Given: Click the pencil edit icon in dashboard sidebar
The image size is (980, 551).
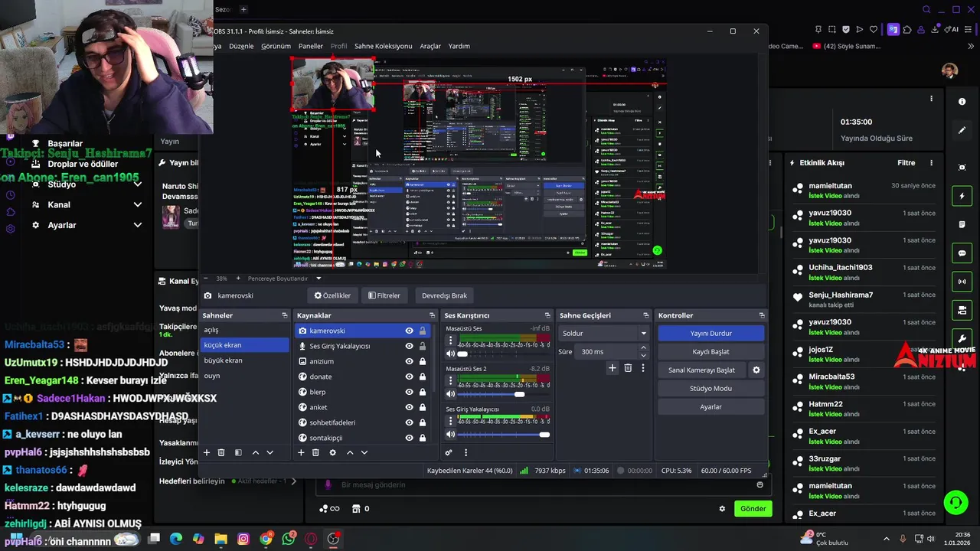Looking at the screenshot, I should pos(962,130).
